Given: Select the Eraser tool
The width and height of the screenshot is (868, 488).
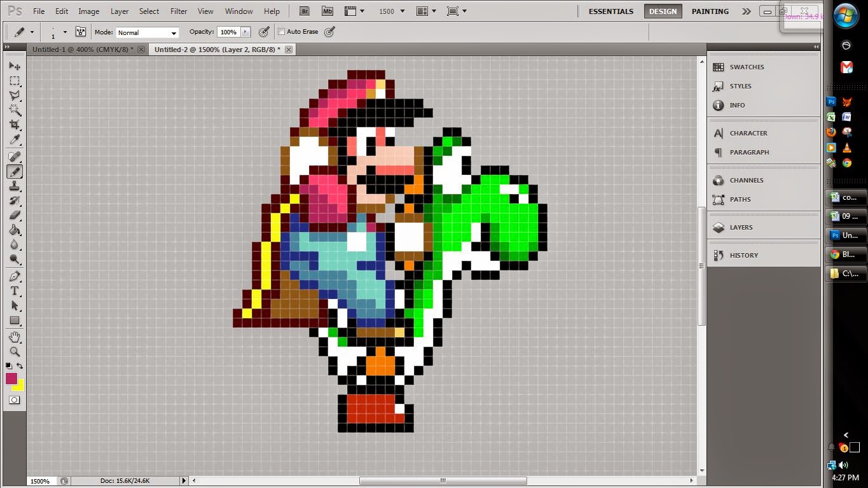Looking at the screenshot, I should click(15, 215).
